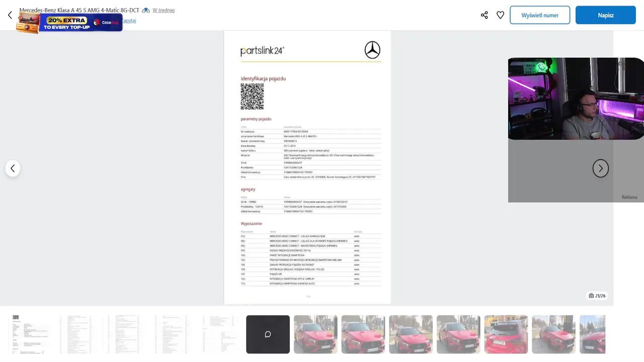Click the partslink24 logo in document
The height and width of the screenshot is (362, 644).
[x=262, y=51]
